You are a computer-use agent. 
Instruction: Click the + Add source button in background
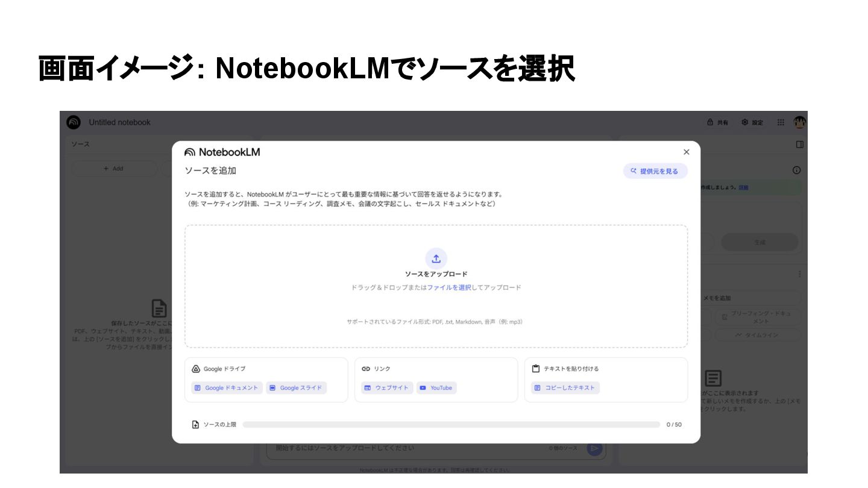[113, 169]
